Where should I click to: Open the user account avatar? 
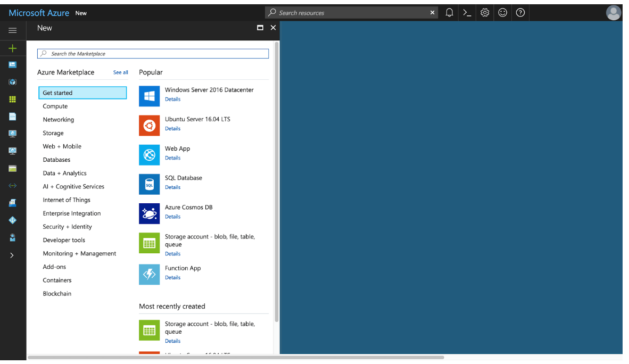pyautogui.click(x=614, y=13)
